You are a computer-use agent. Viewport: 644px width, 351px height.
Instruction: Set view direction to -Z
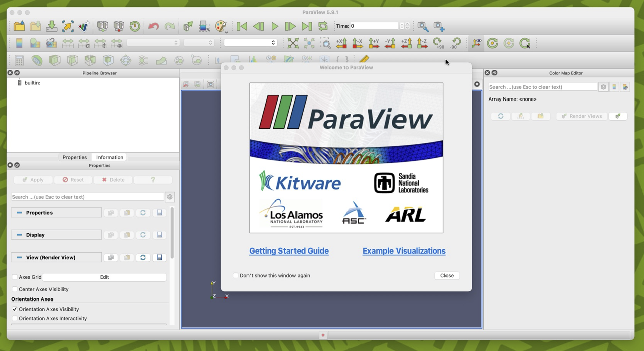422,43
